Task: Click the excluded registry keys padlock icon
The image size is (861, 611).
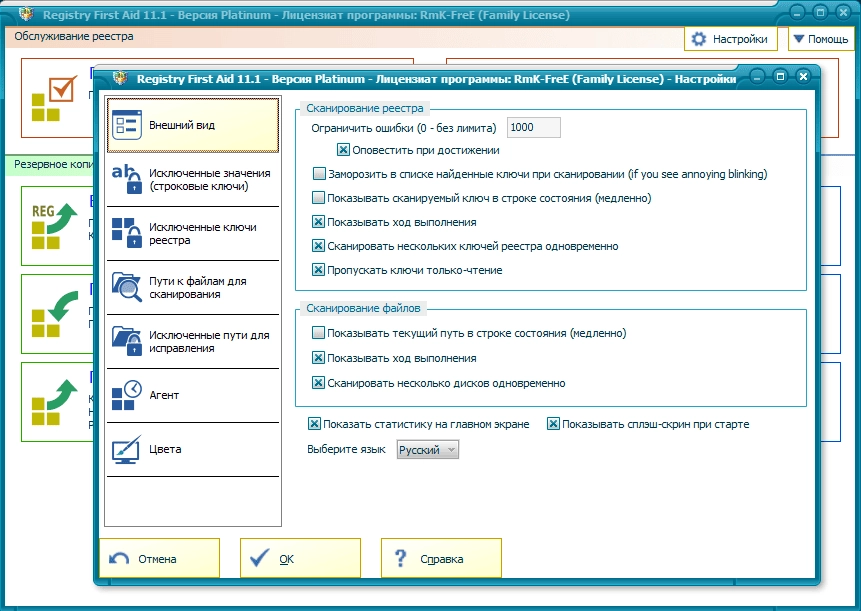Action: [x=127, y=232]
